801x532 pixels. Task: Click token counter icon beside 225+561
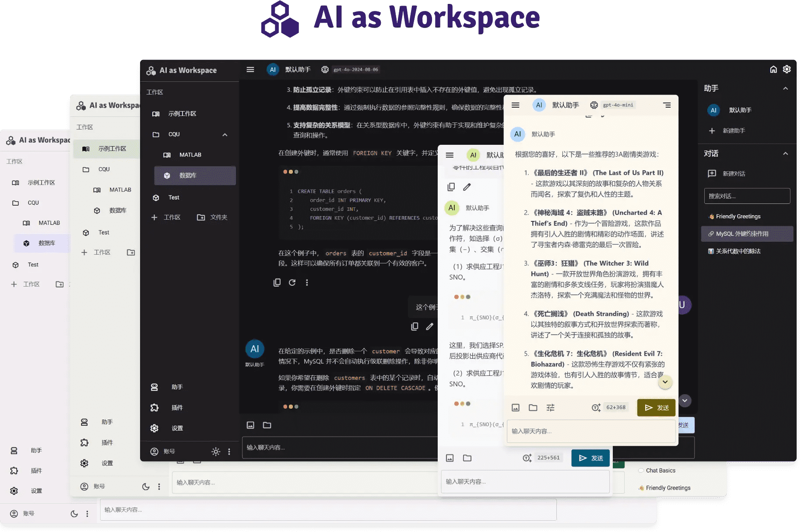tap(527, 458)
